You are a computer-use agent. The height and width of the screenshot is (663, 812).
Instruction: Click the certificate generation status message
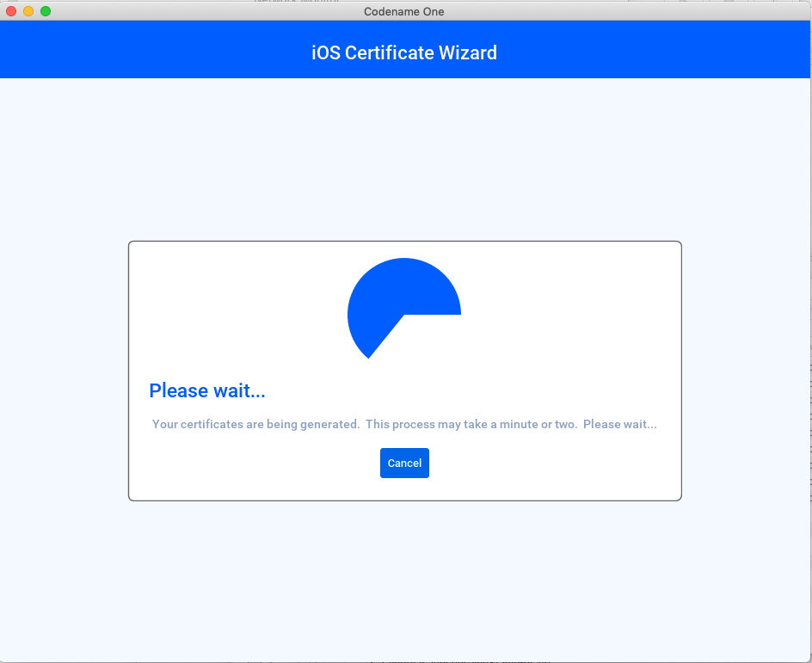404,424
